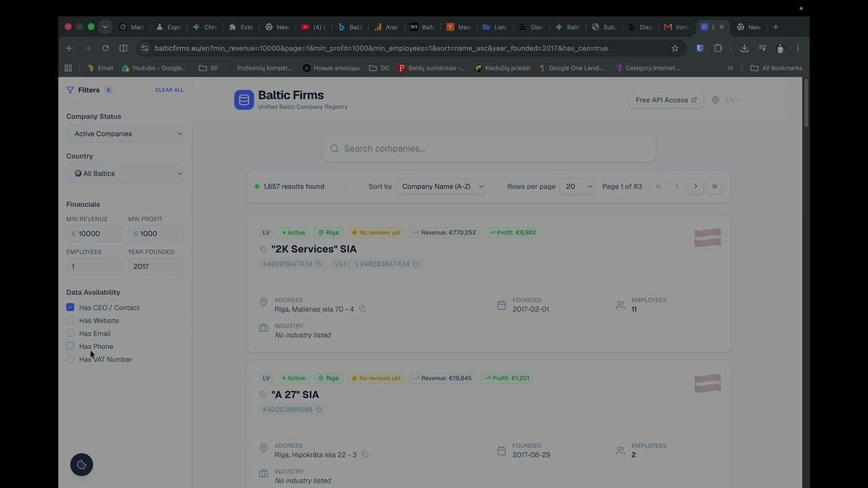Copy address Riga, Hipokrāta iela 22 - 3
Image resolution: width=868 pixels, height=488 pixels.
click(x=365, y=455)
